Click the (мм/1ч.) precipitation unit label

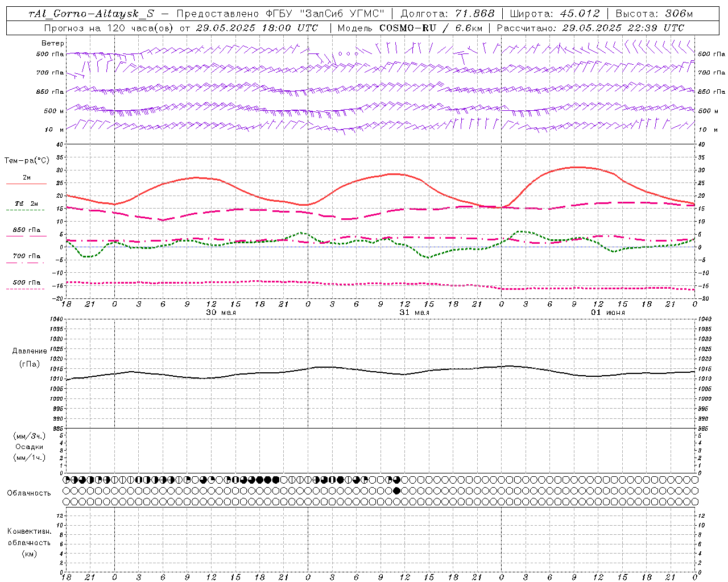[x=30, y=458]
